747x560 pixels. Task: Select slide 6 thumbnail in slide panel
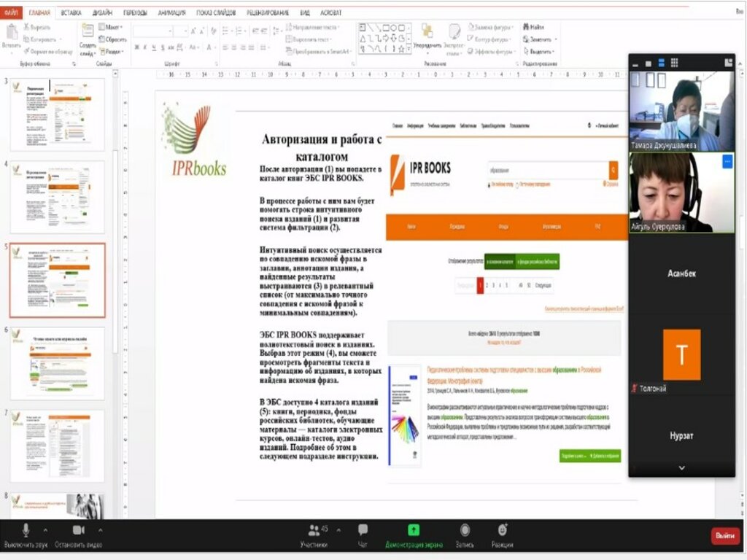tap(57, 363)
